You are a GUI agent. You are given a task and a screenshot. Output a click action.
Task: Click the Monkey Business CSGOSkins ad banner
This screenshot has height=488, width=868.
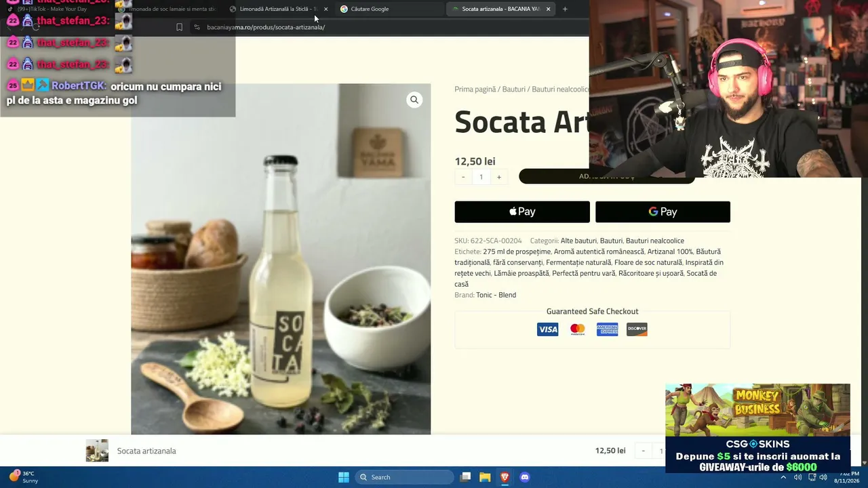coord(757,428)
